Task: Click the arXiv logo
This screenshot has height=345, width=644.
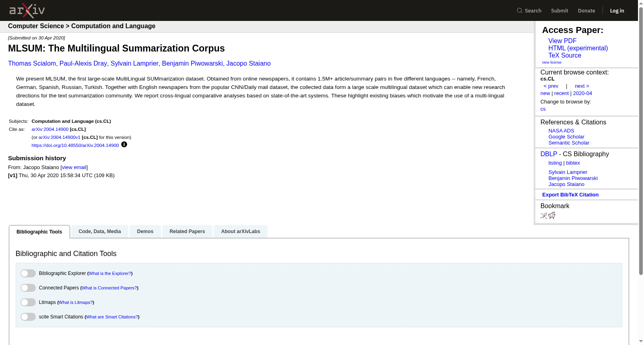Action: click(x=27, y=10)
